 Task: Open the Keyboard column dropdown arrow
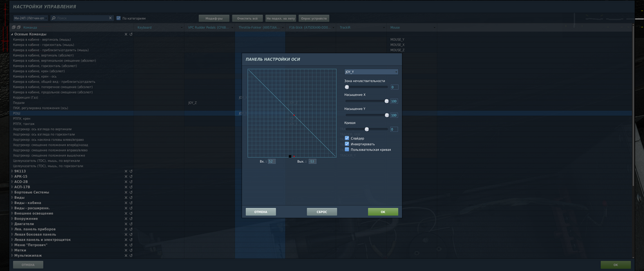(182, 28)
